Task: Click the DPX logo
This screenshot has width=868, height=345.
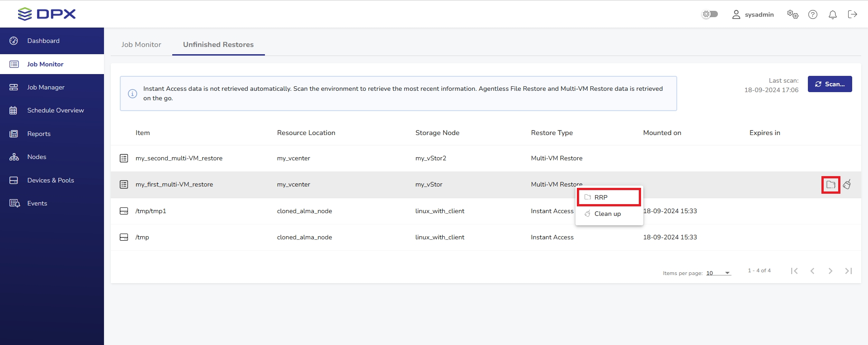Action: 47,14
